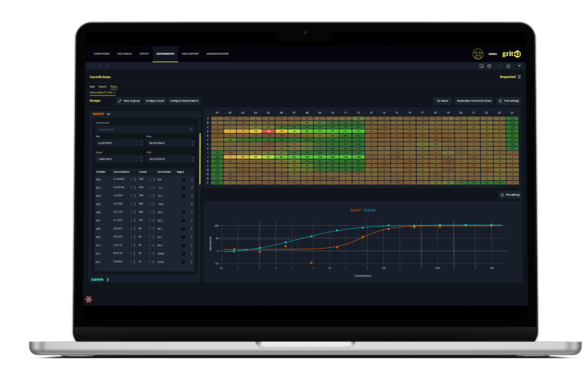
Task: Select the single-pane layout icon
Action: (92, 66)
